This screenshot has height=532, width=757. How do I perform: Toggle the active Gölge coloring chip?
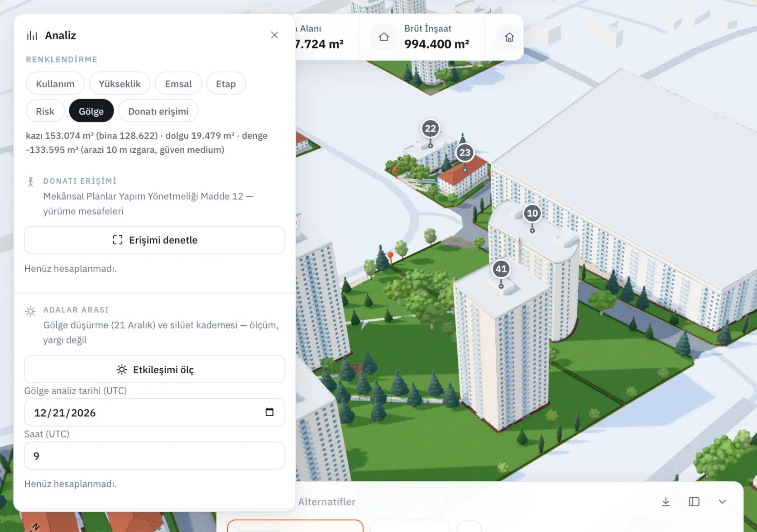click(91, 111)
